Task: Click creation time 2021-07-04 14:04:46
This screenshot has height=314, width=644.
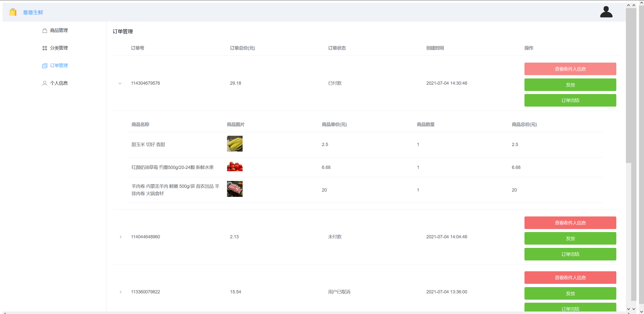Action: pos(447,237)
